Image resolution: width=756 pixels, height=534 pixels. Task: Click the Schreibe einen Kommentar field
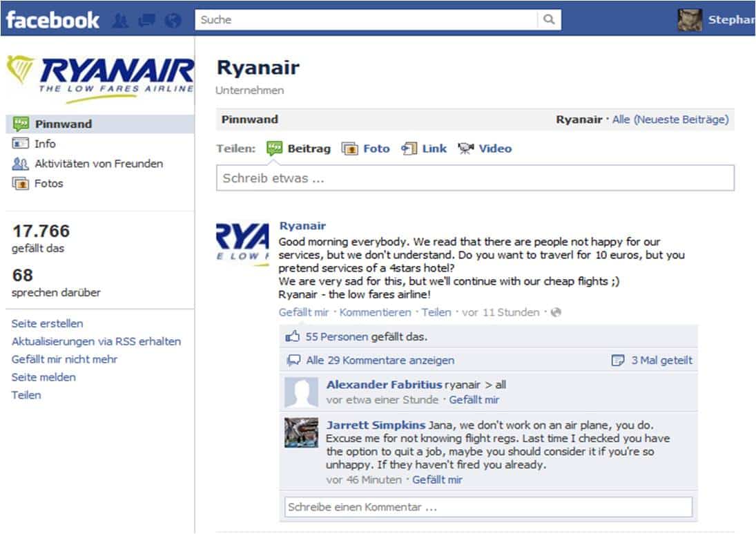488,507
